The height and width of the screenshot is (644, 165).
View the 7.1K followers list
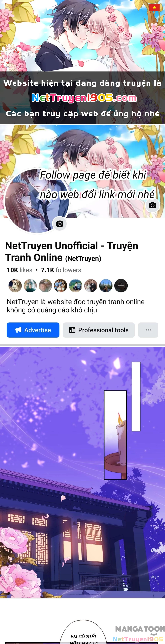coord(61,270)
